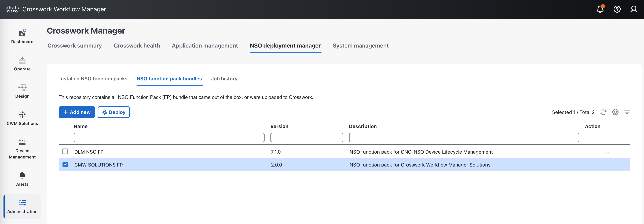
Task: Click the Description filter input
Action: (464, 137)
